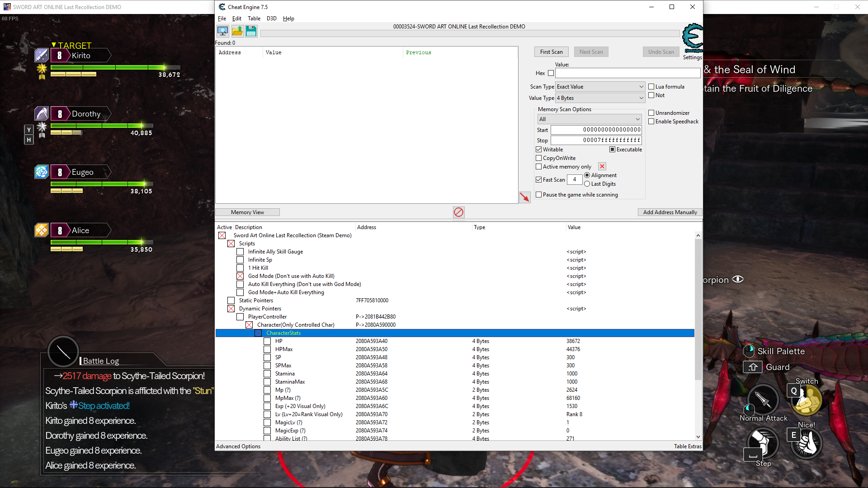Click the red X beside Active memory only
Image resolution: width=868 pixels, height=488 pixels.
(x=602, y=166)
